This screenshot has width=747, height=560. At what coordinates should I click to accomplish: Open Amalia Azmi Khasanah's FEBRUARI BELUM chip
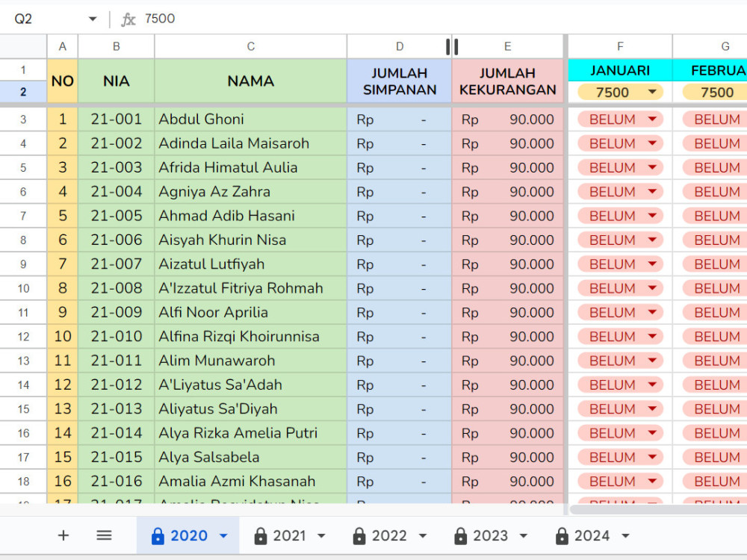(x=715, y=481)
